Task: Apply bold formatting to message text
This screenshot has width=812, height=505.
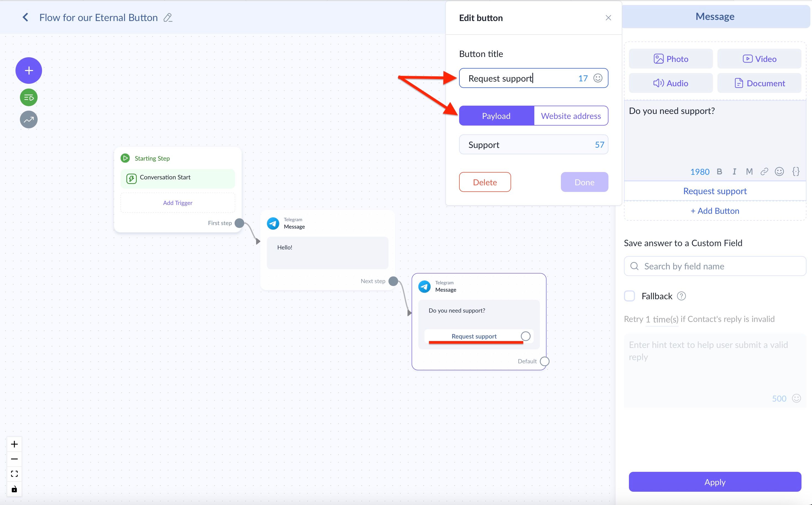Action: (x=719, y=172)
